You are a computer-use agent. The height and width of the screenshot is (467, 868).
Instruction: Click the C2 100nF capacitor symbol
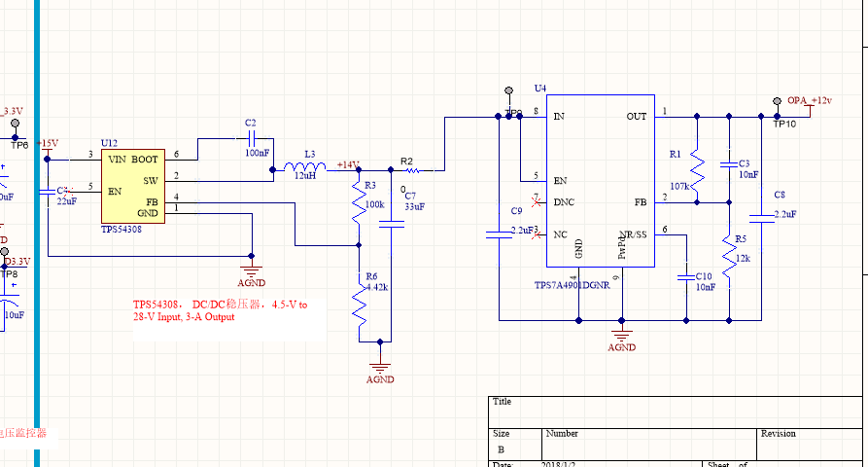[252, 138]
